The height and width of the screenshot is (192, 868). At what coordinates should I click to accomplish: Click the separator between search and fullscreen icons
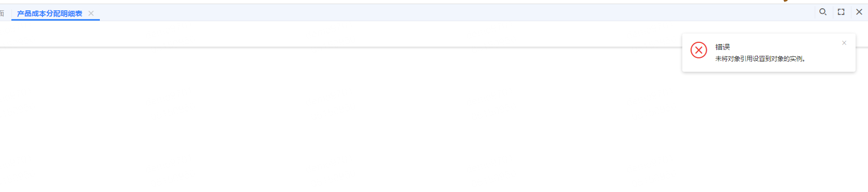(x=832, y=12)
